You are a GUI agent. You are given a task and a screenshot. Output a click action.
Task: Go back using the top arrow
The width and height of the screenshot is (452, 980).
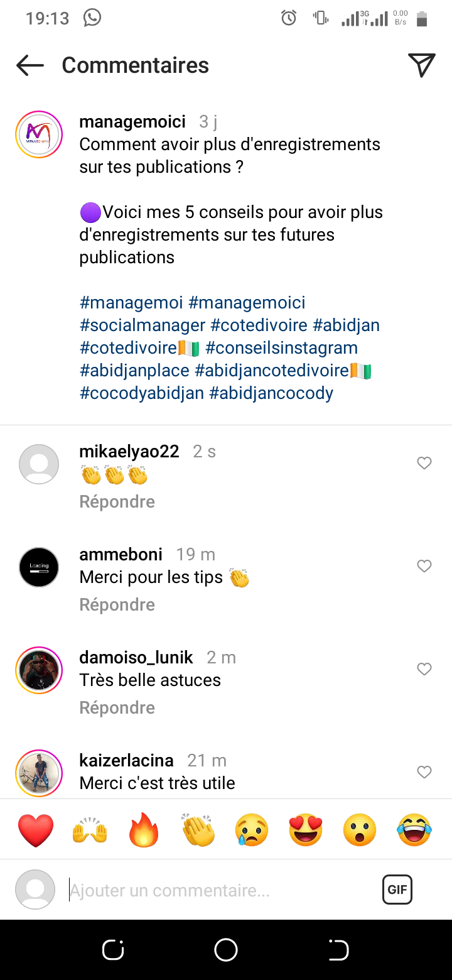30,65
